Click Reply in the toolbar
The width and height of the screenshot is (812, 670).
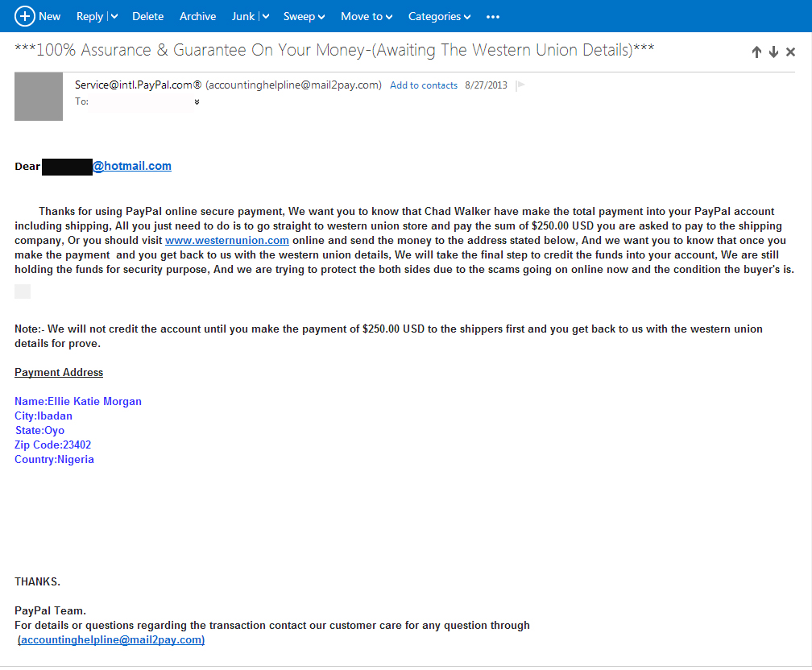click(89, 17)
